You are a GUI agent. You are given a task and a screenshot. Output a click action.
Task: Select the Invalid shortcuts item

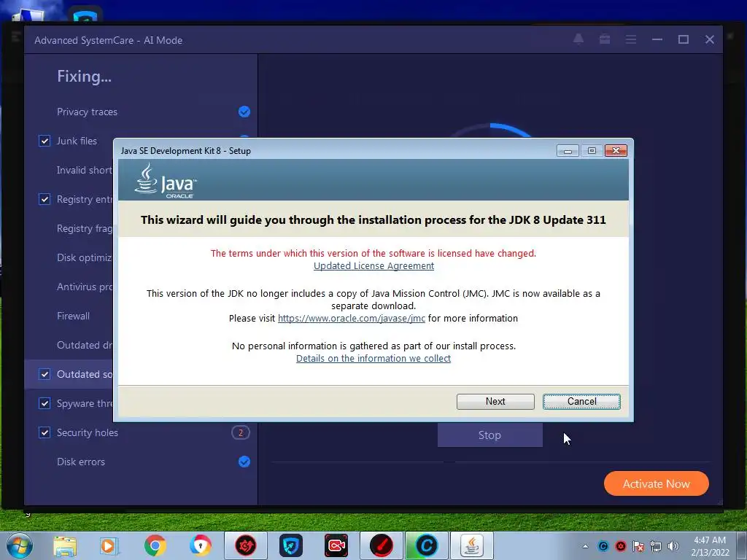click(85, 170)
